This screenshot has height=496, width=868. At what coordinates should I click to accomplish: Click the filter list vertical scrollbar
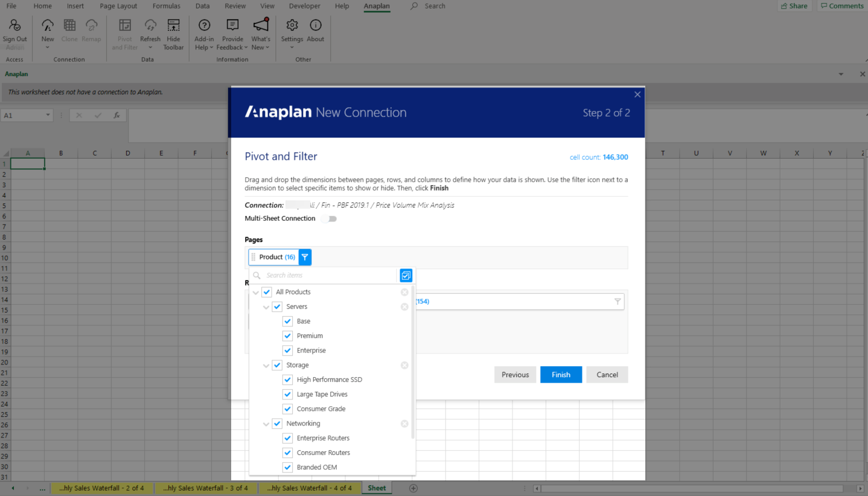point(413,362)
